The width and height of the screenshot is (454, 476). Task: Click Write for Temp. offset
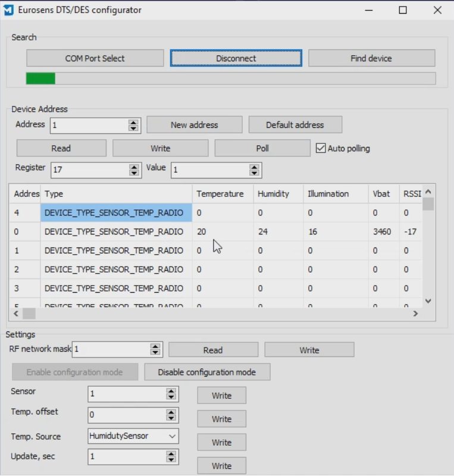tap(222, 419)
